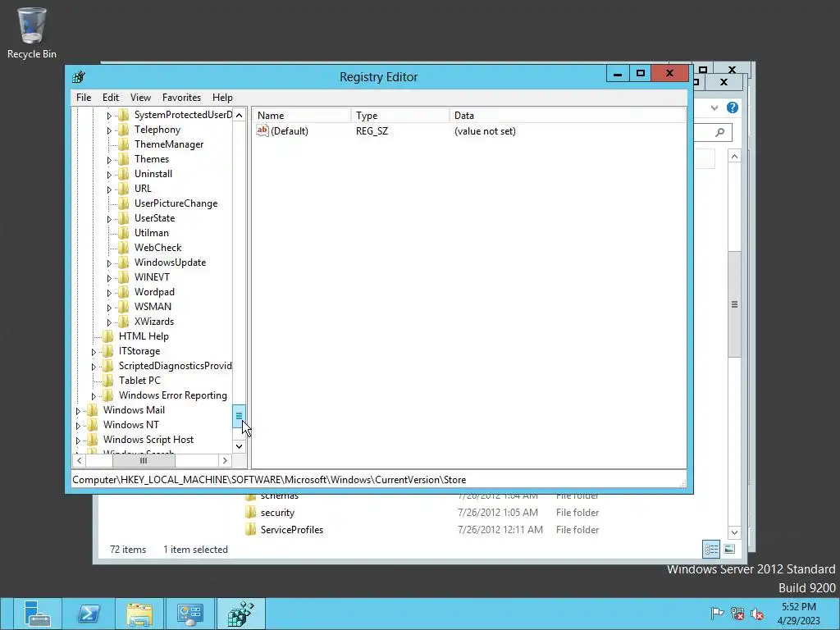
Task: Expand the ITStorage key
Action: 94,352
